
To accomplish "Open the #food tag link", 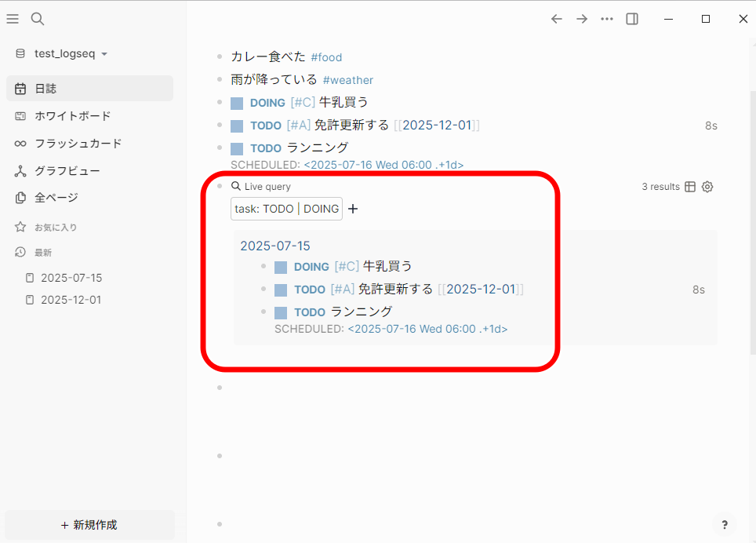I will 326,57.
